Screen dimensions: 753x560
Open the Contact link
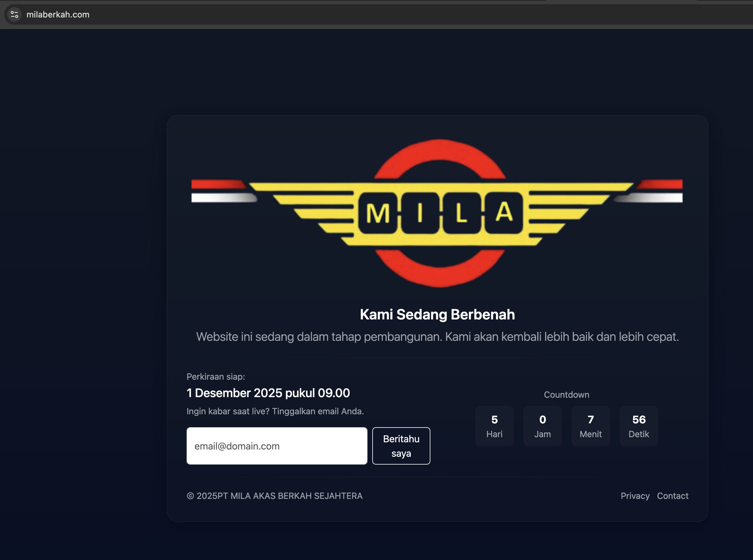672,496
